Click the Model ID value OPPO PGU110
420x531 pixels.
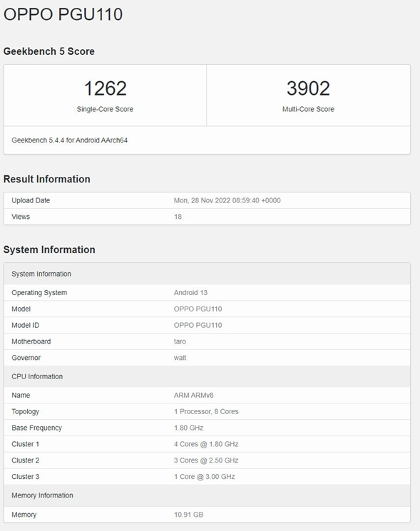click(198, 325)
